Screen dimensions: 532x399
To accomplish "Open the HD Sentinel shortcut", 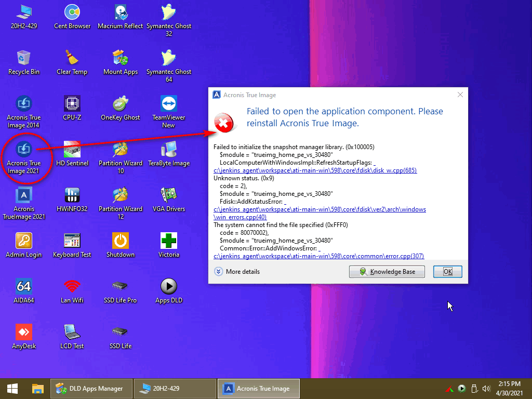I will (72, 154).
